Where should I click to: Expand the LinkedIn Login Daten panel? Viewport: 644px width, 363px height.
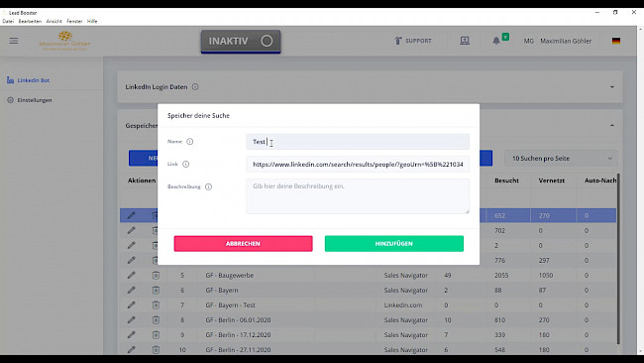[x=612, y=86]
